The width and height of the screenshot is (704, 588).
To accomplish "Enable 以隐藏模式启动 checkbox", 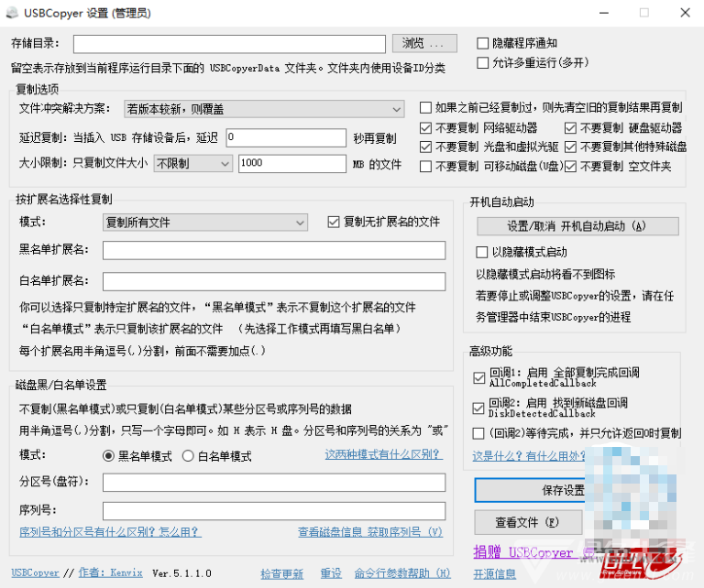I will click(482, 252).
